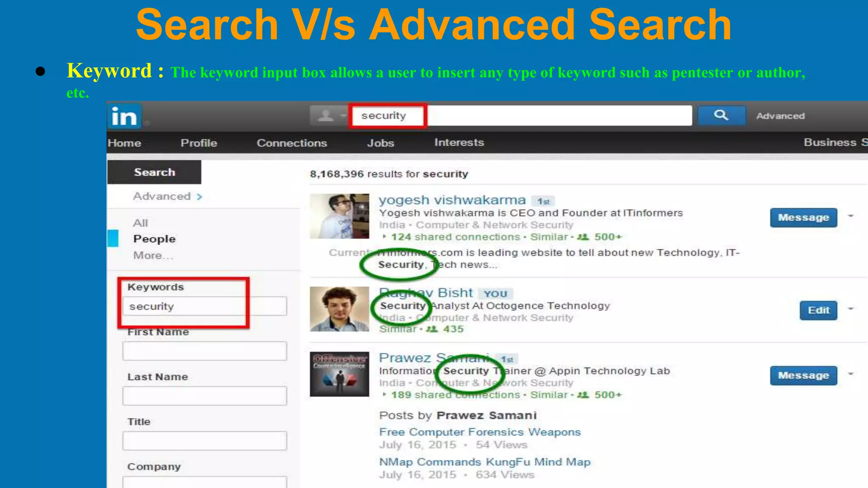Click the Last Name input field
Screen dimensions: 868x488
point(205,396)
